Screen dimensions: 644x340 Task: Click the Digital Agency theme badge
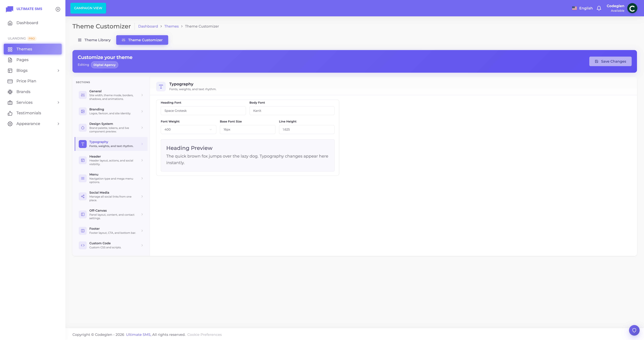coord(105,65)
